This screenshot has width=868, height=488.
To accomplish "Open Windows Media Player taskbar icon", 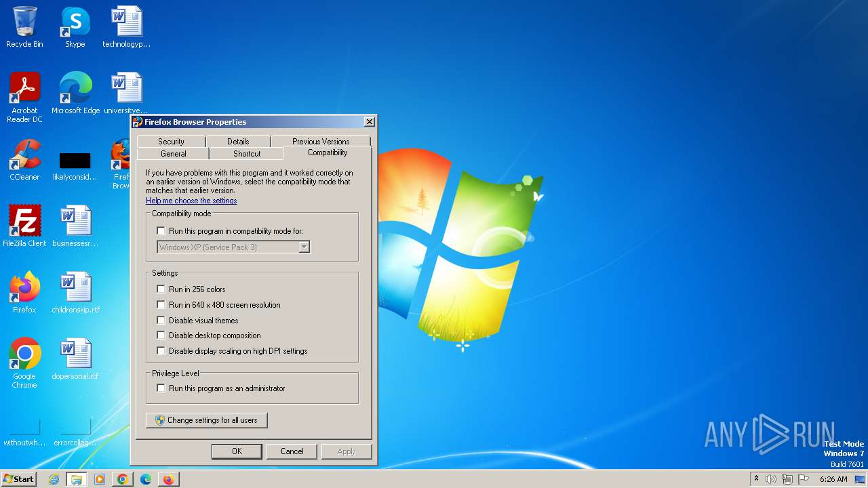I will click(100, 479).
